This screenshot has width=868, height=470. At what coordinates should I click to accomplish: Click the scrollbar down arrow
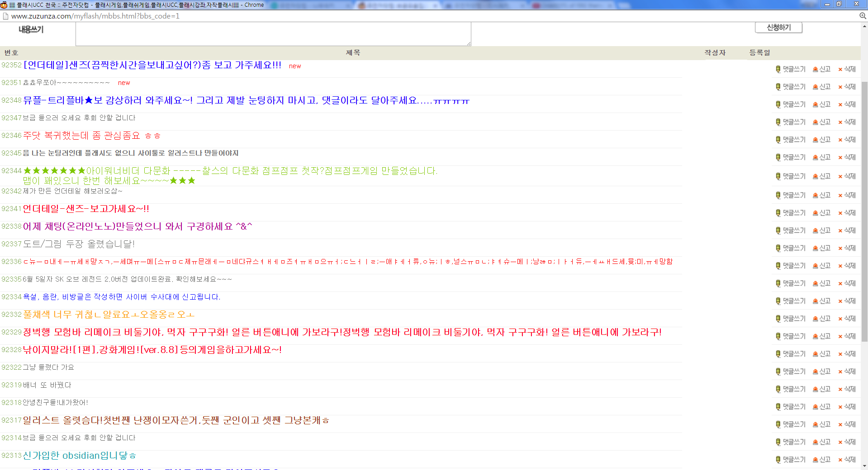click(x=864, y=466)
